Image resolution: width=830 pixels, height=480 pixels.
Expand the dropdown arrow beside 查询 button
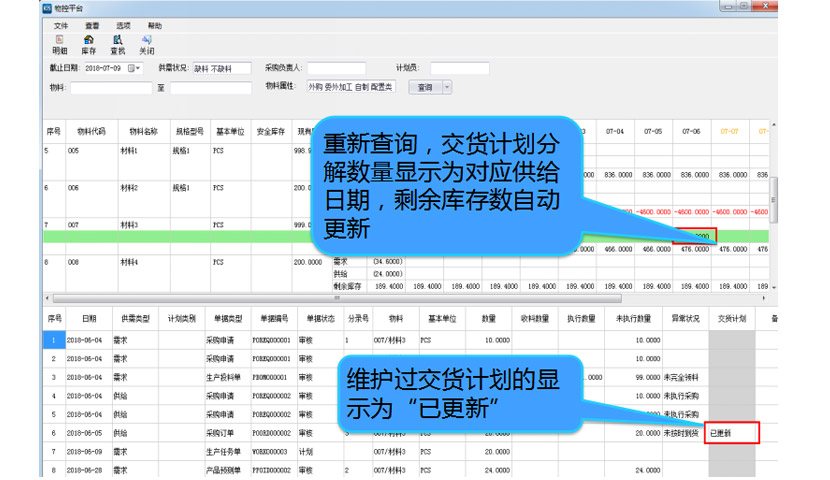pyautogui.click(x=447, y=88)
